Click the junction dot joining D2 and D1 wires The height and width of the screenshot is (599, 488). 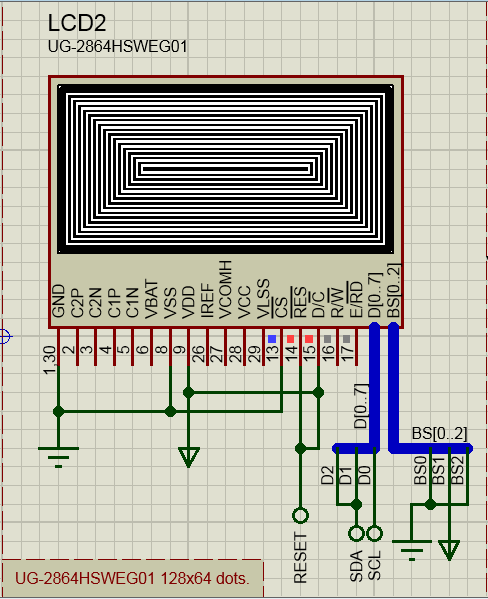point(356,505)
